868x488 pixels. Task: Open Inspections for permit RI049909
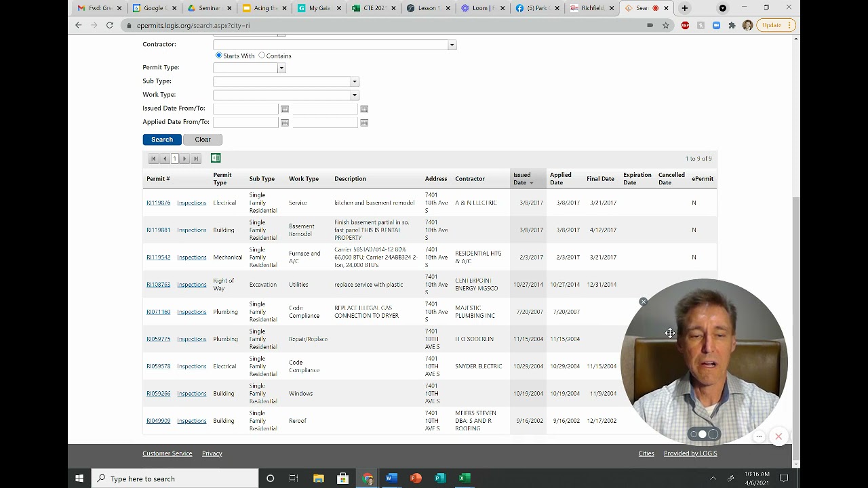[191, 421]
